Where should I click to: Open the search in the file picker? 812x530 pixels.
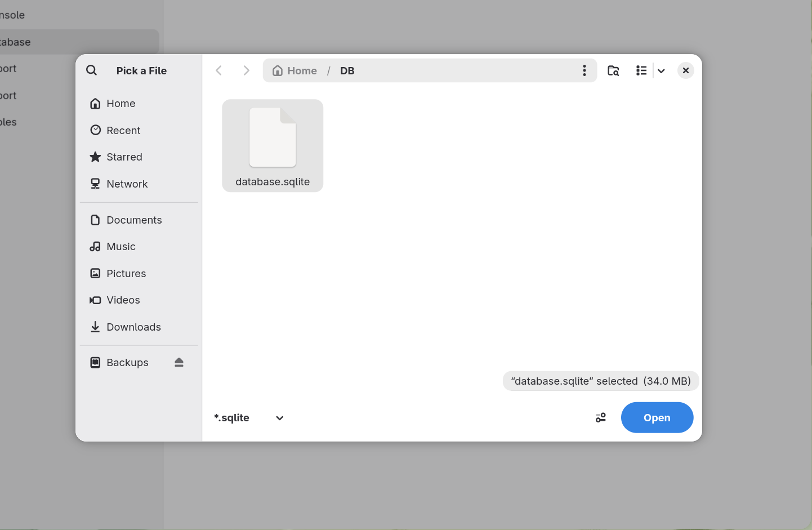click(91, 70)
